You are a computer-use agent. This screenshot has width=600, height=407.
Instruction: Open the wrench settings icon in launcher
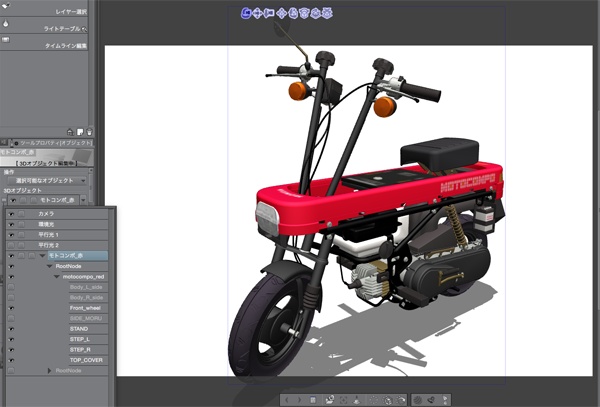[x=431, y=400]
